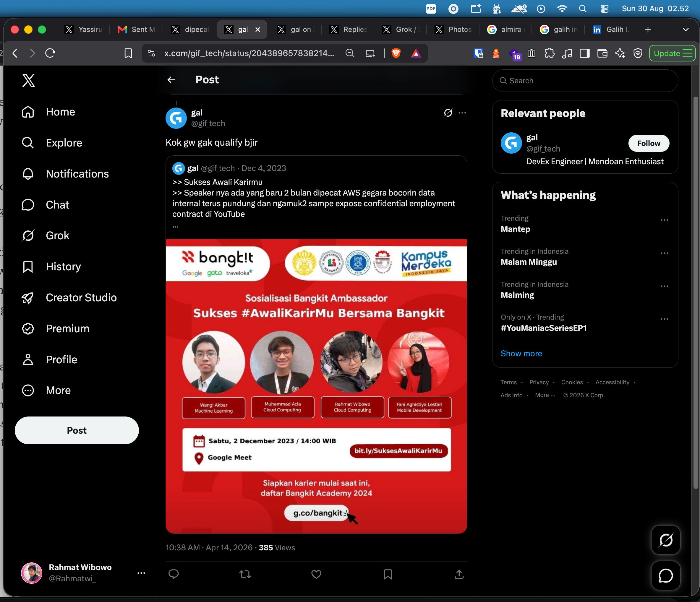Expand the More footer menu

point(545,395)
